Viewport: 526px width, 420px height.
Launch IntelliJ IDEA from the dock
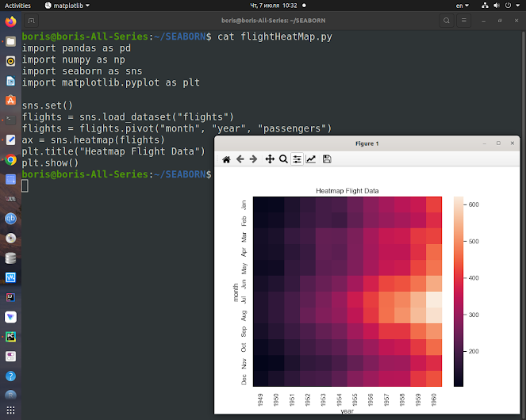pos(11,297)
